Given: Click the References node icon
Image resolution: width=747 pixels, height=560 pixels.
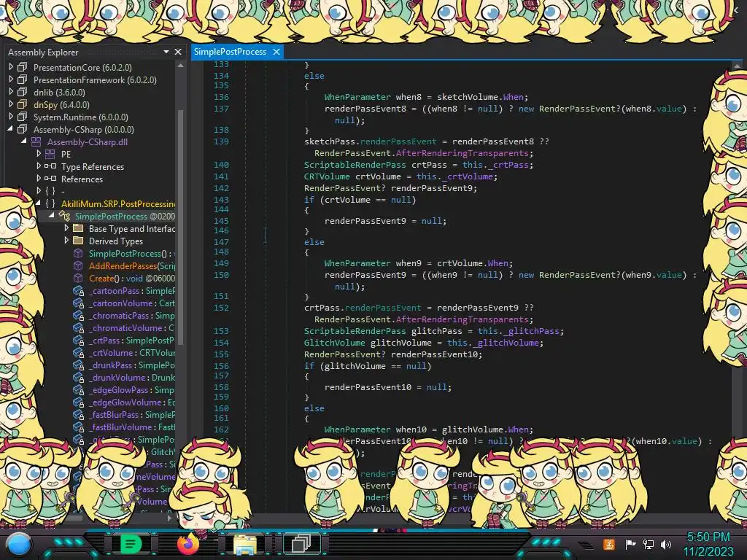Looking at the screenshot, I should pyautogui.click(x=50, y=179).
